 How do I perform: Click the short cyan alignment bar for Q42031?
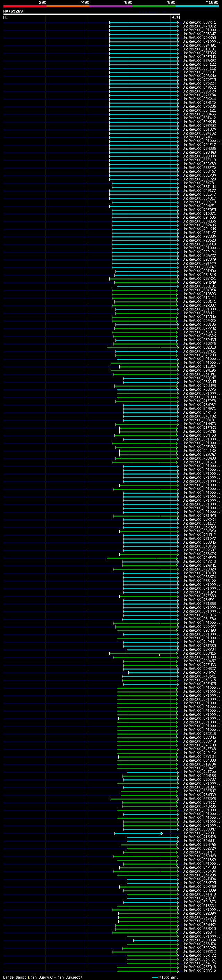click(138, 833)
